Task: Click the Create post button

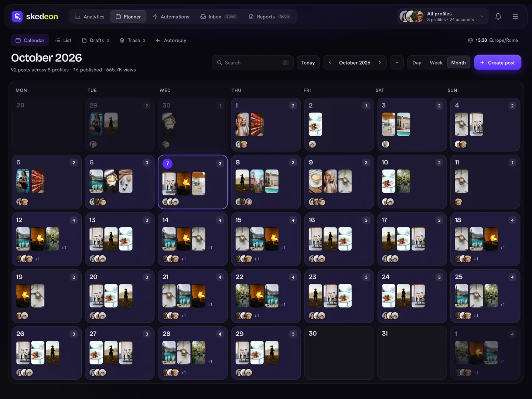Action: tap(497, 62)
